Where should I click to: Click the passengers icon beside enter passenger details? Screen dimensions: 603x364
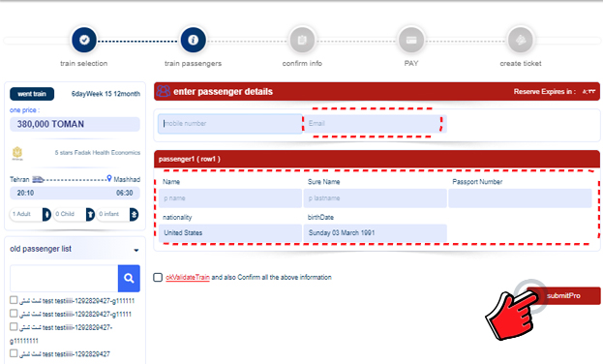(x=163, y=91)
